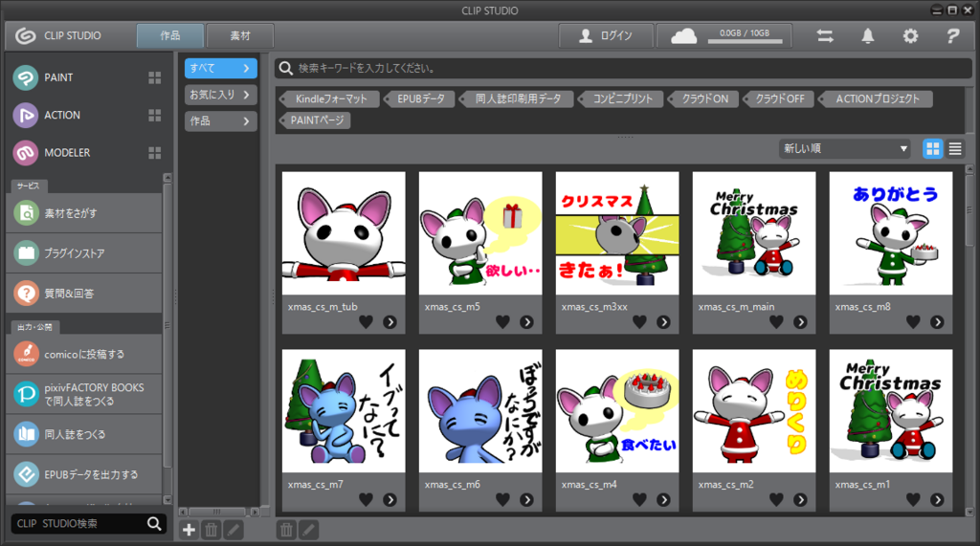This screenshot has height=546, width=980.
Task: Open the grid menu beside PAINT
Action: (154, 77)
